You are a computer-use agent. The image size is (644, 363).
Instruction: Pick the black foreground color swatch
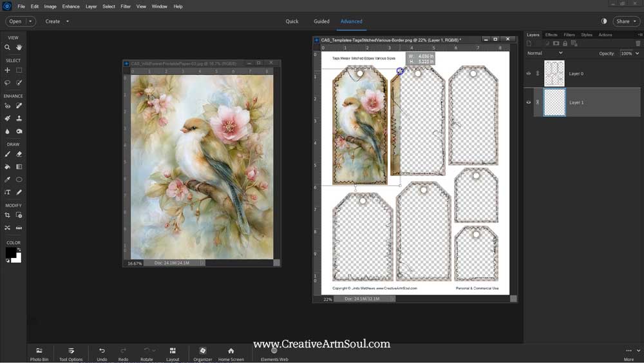[10, 252]
